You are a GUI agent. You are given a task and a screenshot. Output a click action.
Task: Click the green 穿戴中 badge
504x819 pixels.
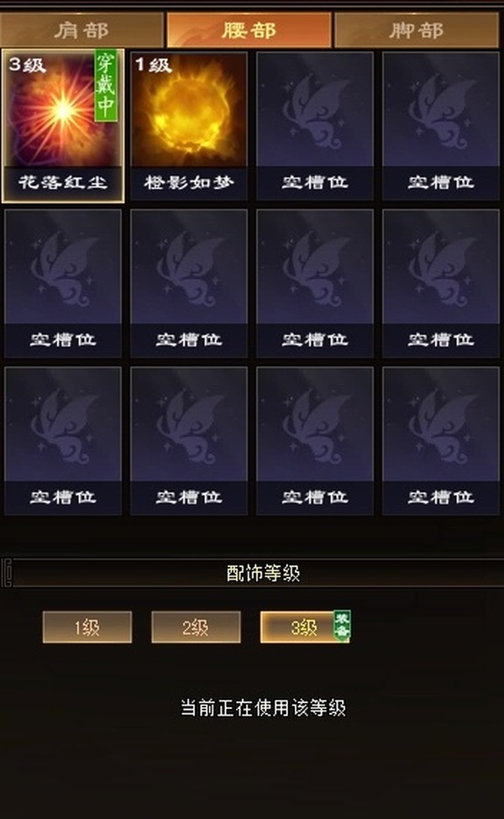[x=106, y=86]
